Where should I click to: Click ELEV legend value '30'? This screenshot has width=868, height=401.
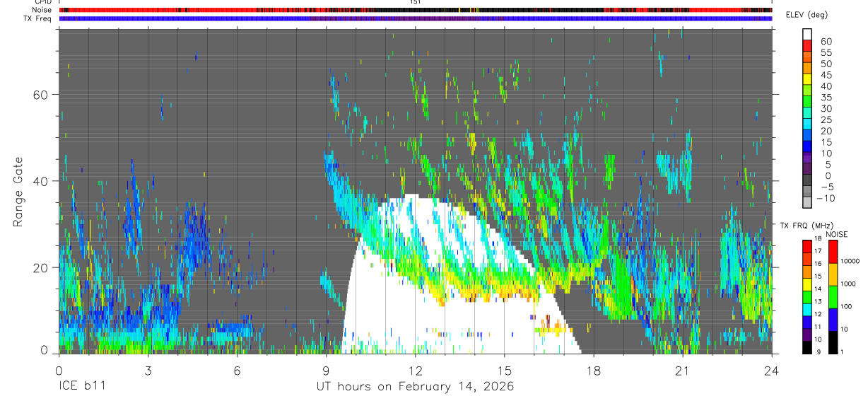(x=826, y=109)
